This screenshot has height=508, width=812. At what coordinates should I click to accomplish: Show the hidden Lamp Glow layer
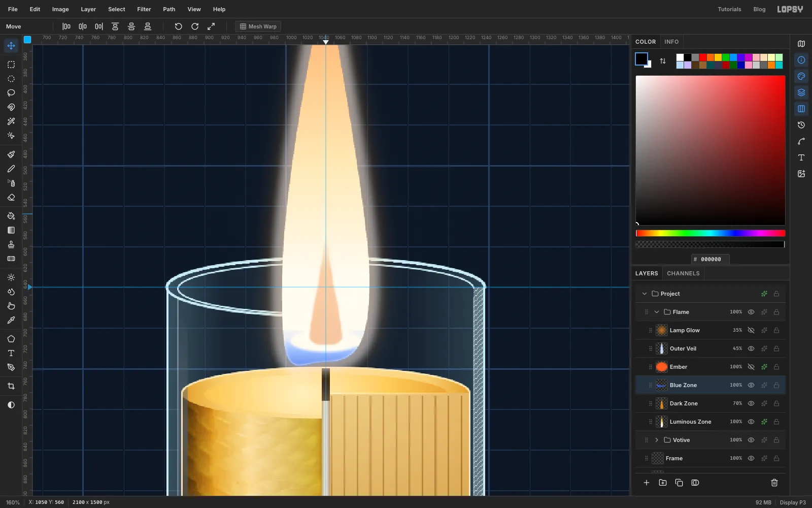click(x=751, y=330)
